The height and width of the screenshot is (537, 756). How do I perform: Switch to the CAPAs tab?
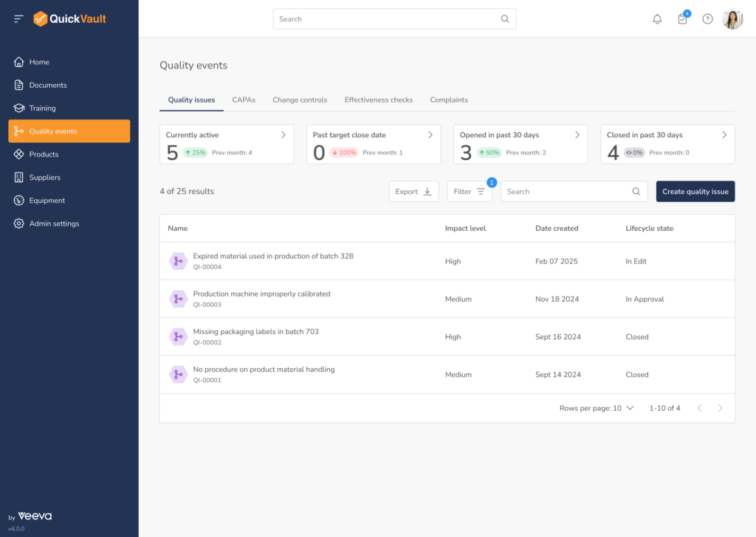click(x=244, y=100)
